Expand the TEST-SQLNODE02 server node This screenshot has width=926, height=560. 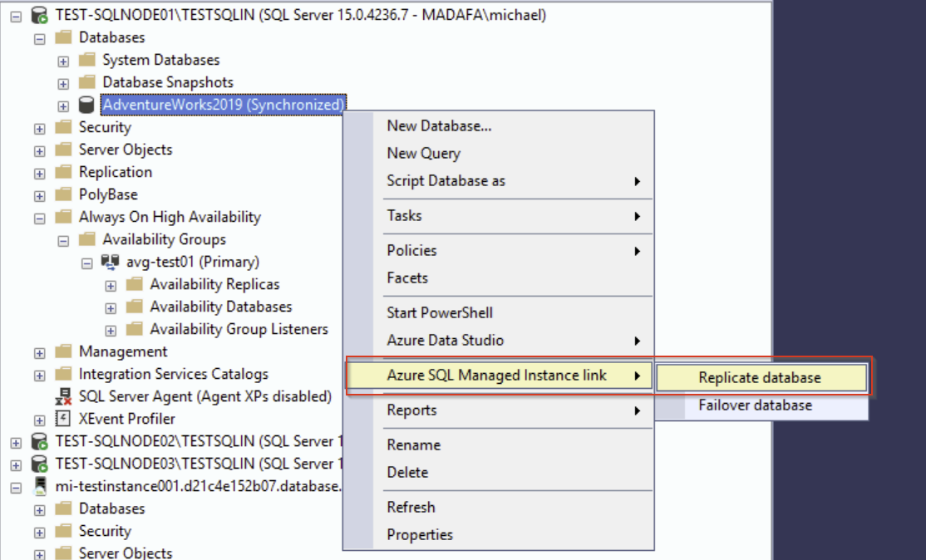(x=16, y=443)
